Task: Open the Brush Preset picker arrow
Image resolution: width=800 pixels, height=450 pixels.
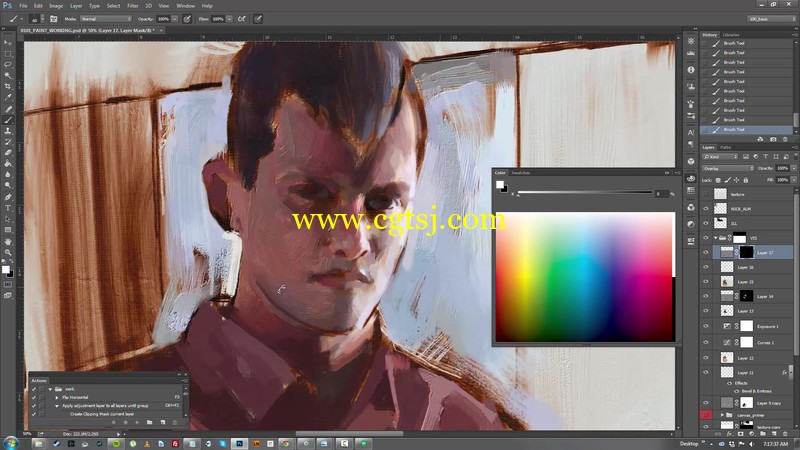Action: coord(42,19)
